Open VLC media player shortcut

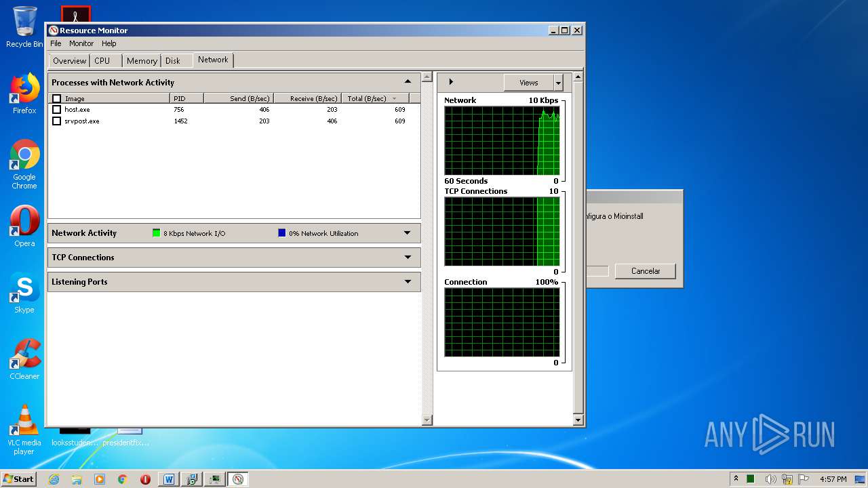click(24, 430)
